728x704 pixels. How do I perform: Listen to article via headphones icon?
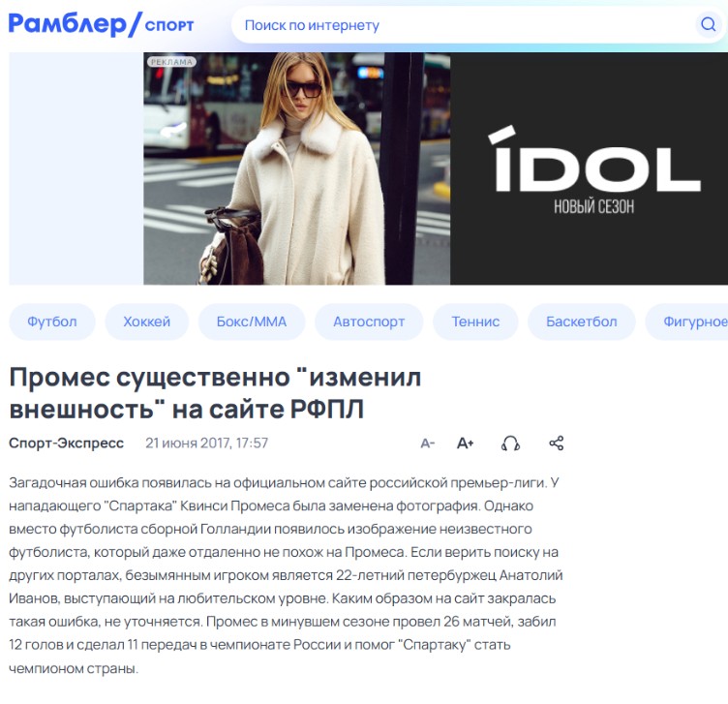[510, 444]
